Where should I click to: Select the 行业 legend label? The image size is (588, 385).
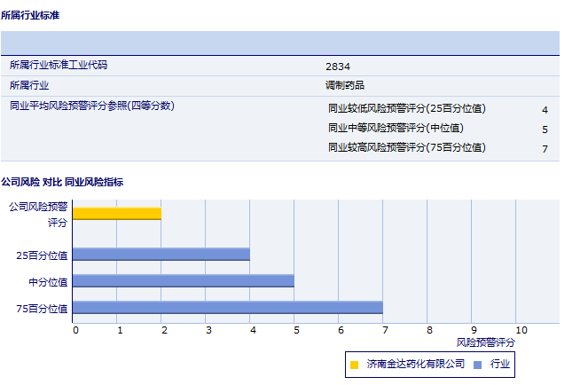point(500,364)
